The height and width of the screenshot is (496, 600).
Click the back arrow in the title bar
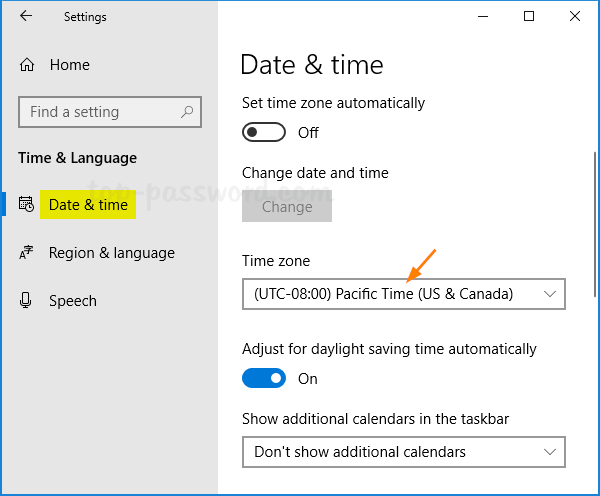click(x=26, y=16)
